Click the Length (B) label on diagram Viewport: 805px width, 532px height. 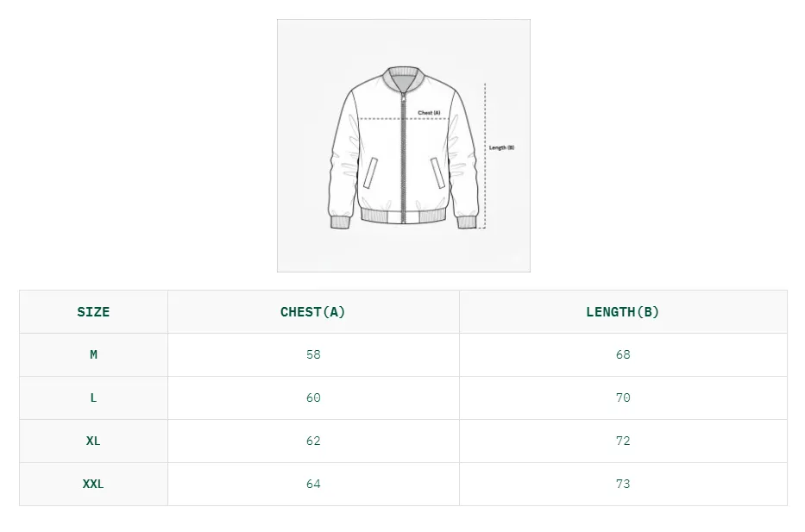[x=502, y=147]
